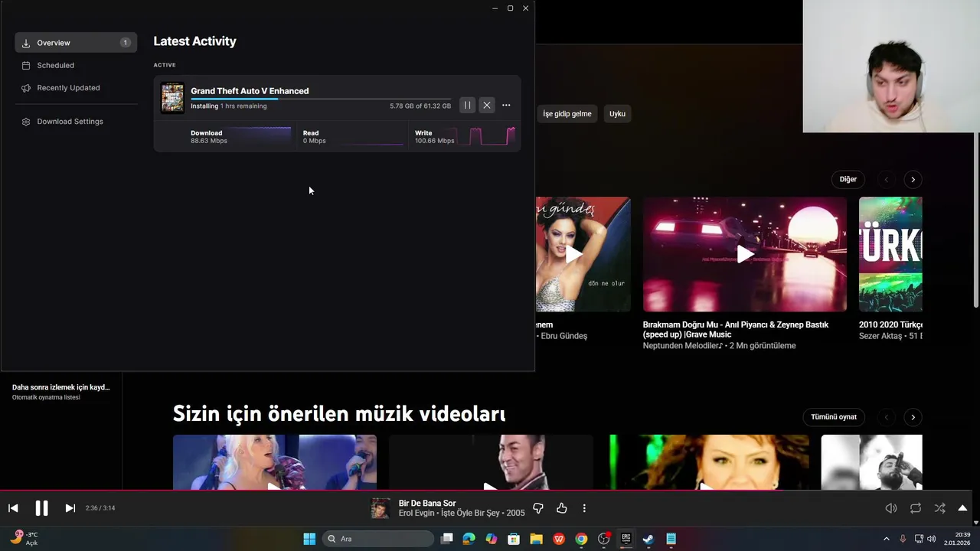Skip to next track
The width and height of the screenshot is (980, 551).
(x=70, y=508)
